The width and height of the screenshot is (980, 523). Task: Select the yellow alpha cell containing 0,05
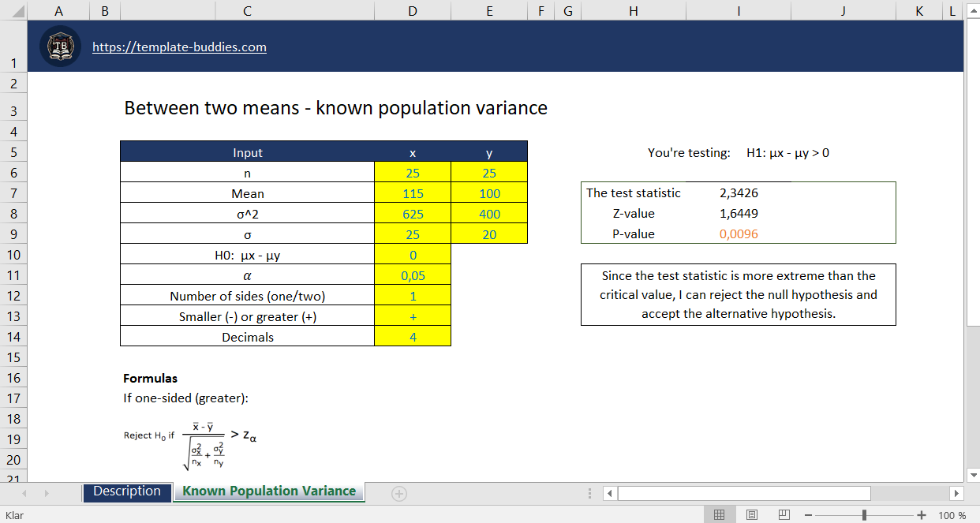(412, 275)
